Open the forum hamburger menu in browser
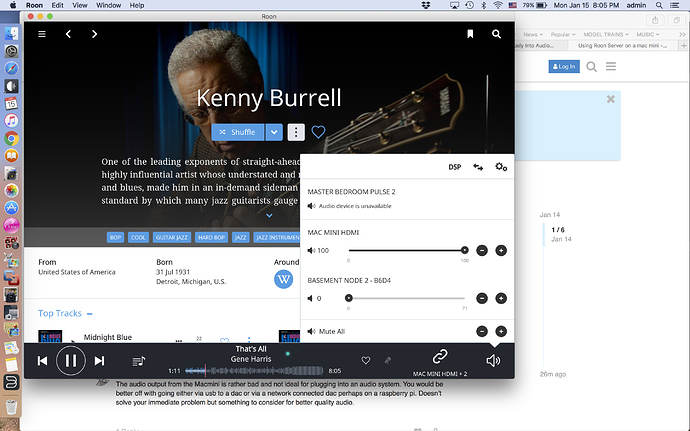 [611, 66]
